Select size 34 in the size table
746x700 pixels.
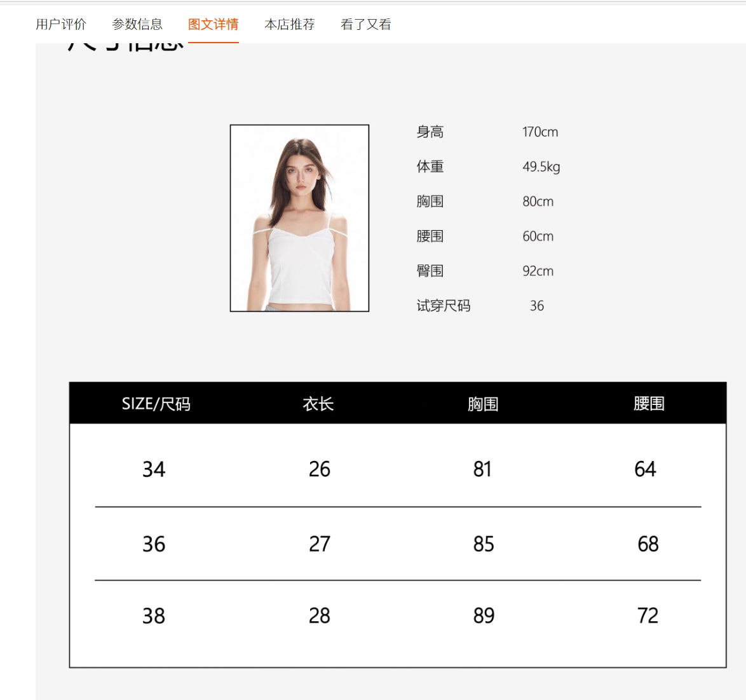coord(154,469)
